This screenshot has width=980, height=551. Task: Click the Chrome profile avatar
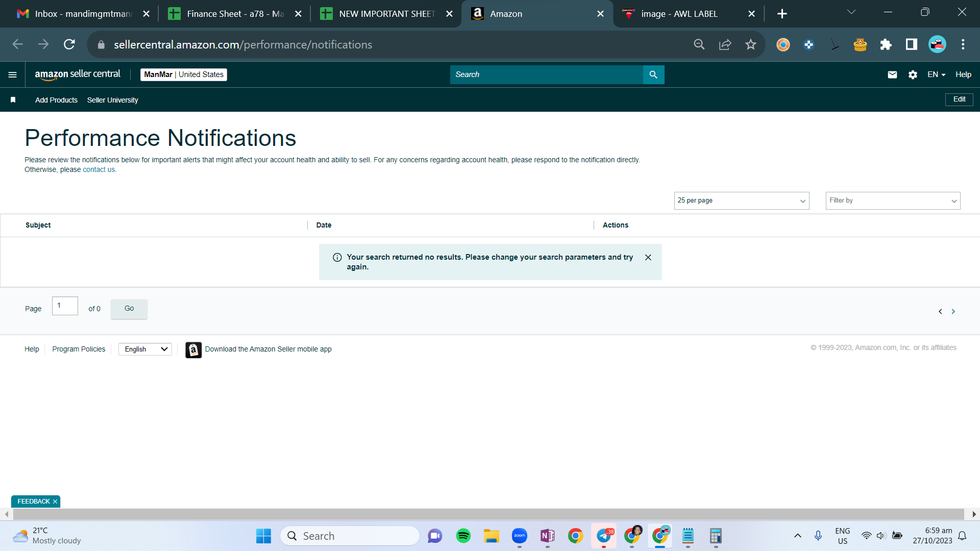coord(937,44)
